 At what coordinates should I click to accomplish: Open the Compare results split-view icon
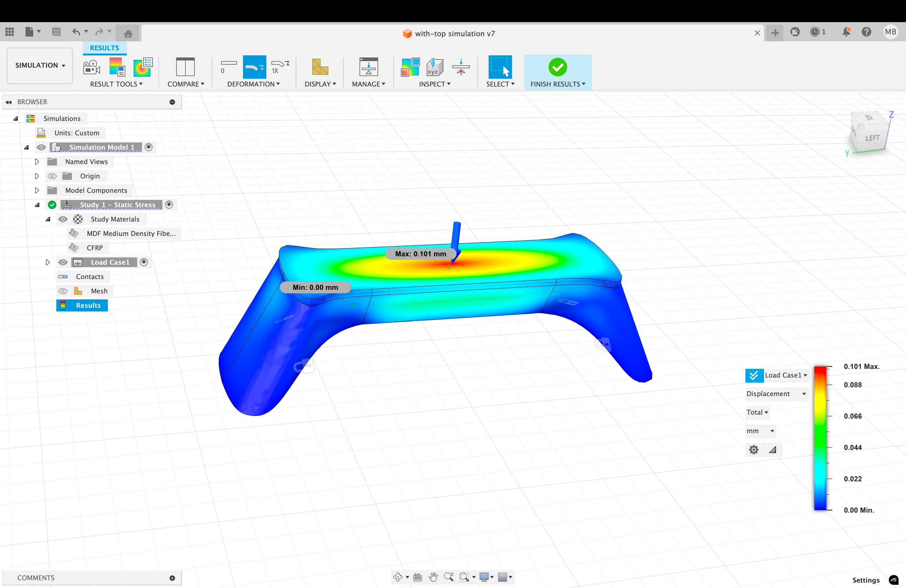[185, 67]
